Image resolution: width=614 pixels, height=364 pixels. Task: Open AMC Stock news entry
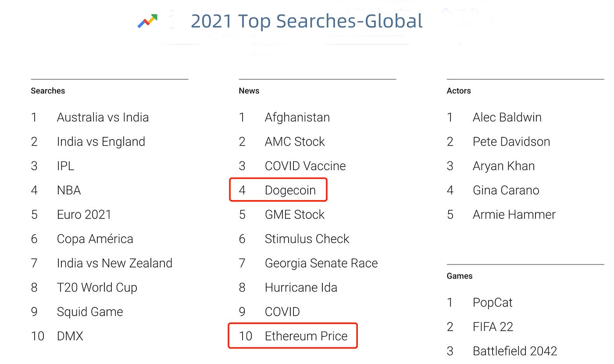click(x=295, y=142)
